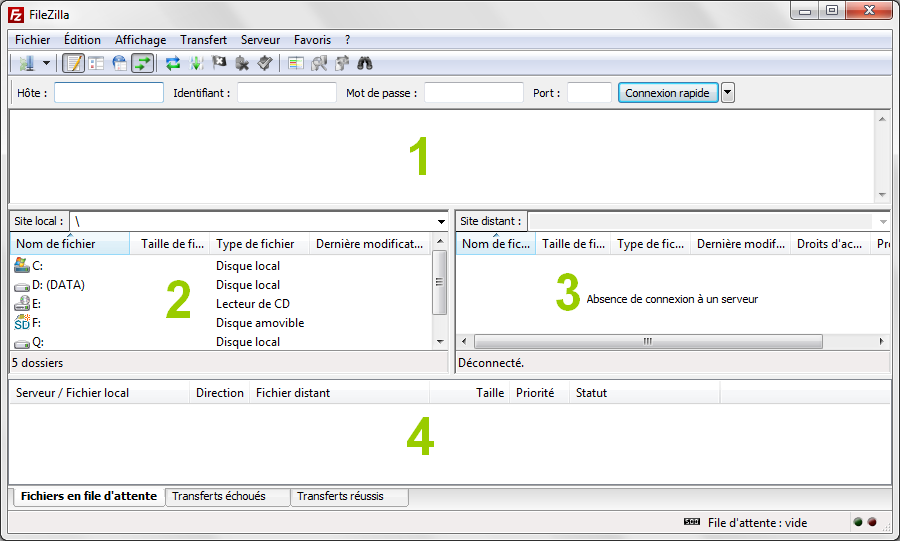Expand the Site distant path dropdown

pos(883,221)
